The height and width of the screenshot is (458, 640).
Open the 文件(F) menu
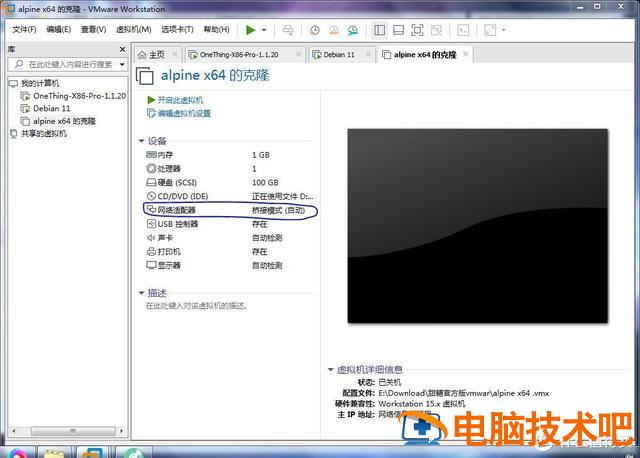(24, 29)
